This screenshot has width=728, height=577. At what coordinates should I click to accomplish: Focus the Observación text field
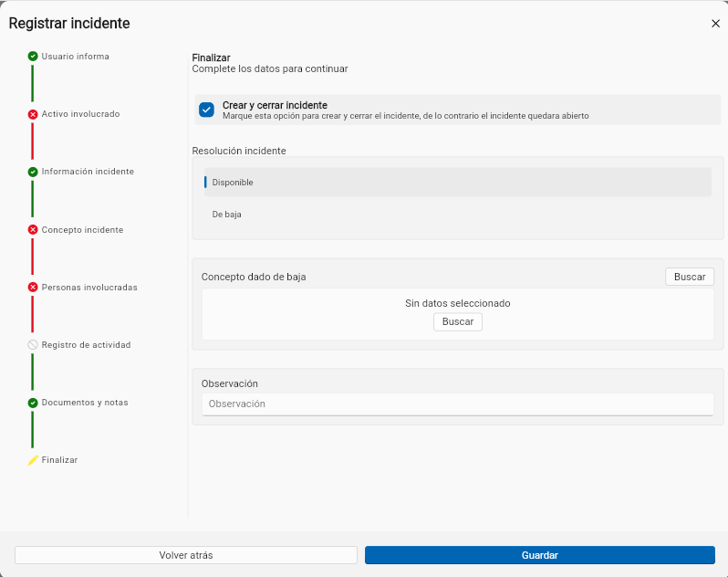coord(458,404)
